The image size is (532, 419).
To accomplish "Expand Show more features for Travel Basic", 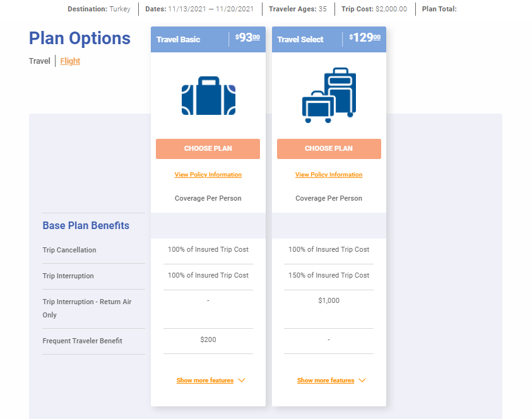I will (205, 381).
